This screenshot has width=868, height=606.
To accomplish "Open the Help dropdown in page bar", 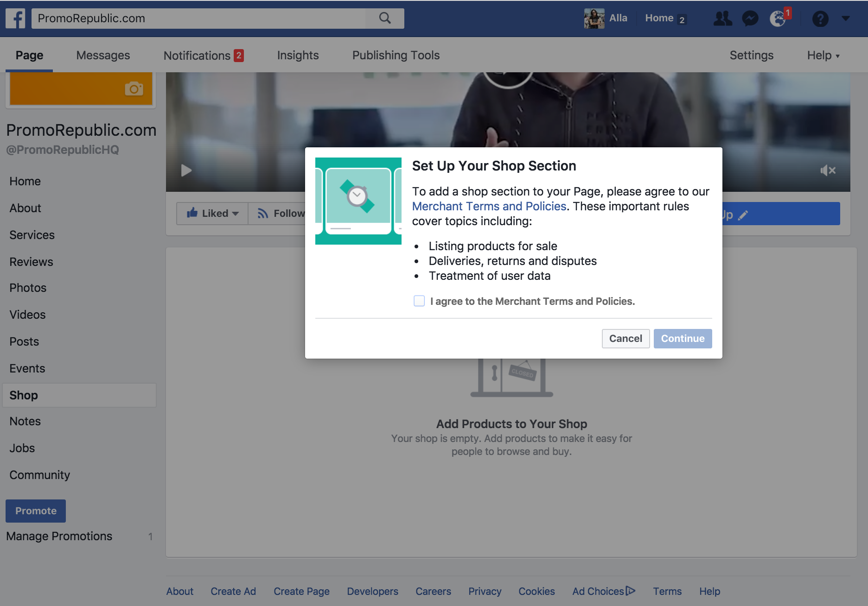I will 823,56.
